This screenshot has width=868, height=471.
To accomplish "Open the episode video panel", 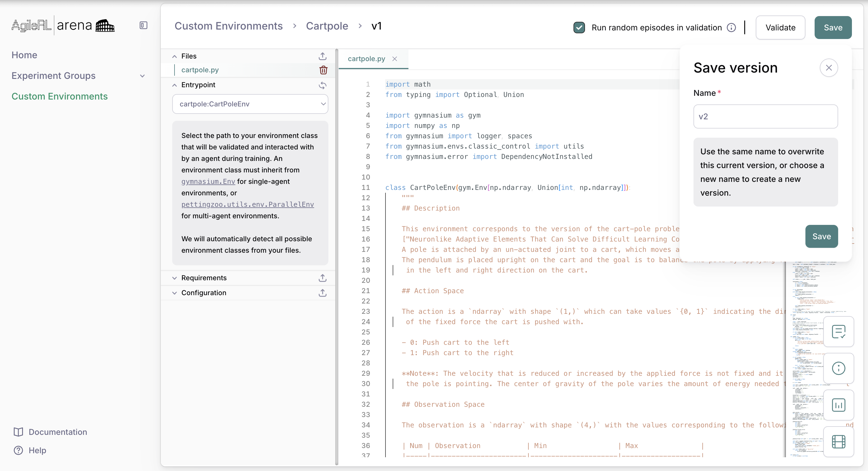I will [839, 442].
